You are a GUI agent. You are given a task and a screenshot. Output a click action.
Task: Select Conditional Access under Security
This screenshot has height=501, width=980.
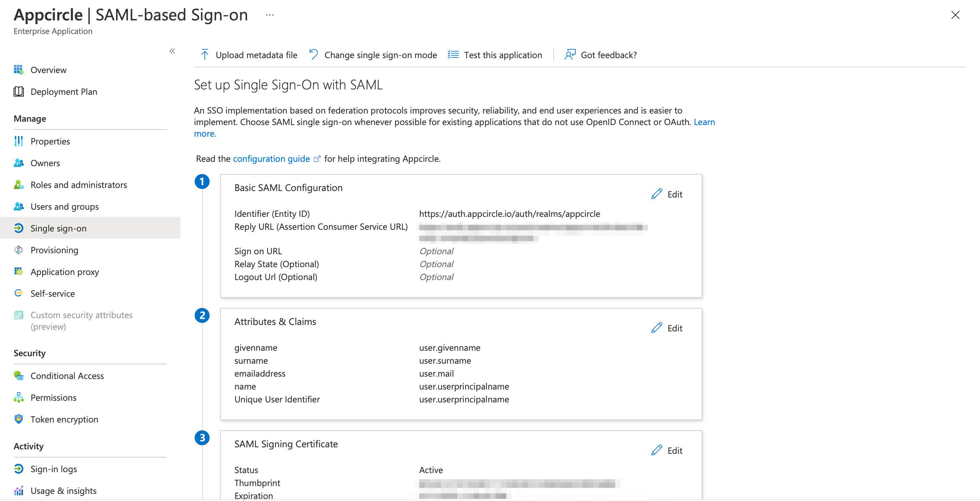[x=67, y=376]
